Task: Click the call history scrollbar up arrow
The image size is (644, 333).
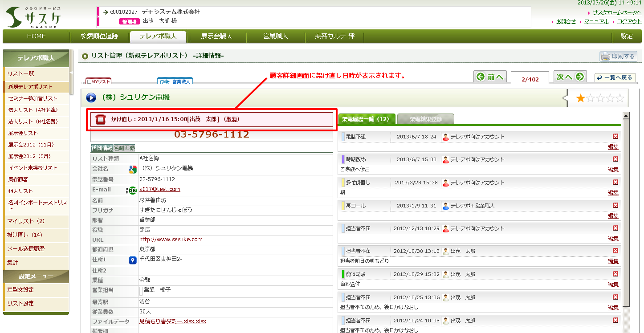Action: [626, 116]
